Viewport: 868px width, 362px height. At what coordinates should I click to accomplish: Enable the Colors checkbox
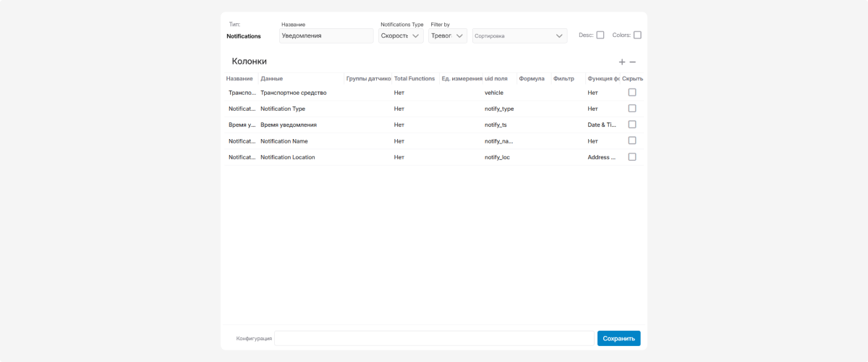tap(637, 35)
